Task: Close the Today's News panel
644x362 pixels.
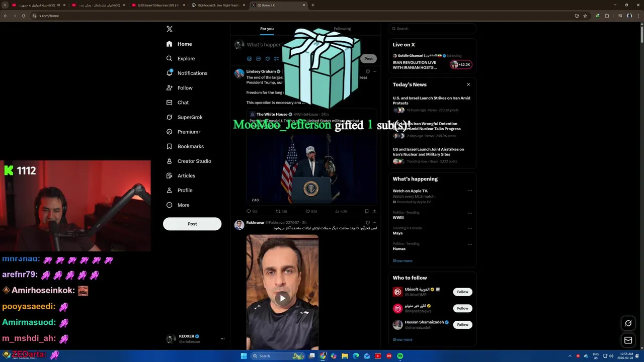Action: click(468, 84)
